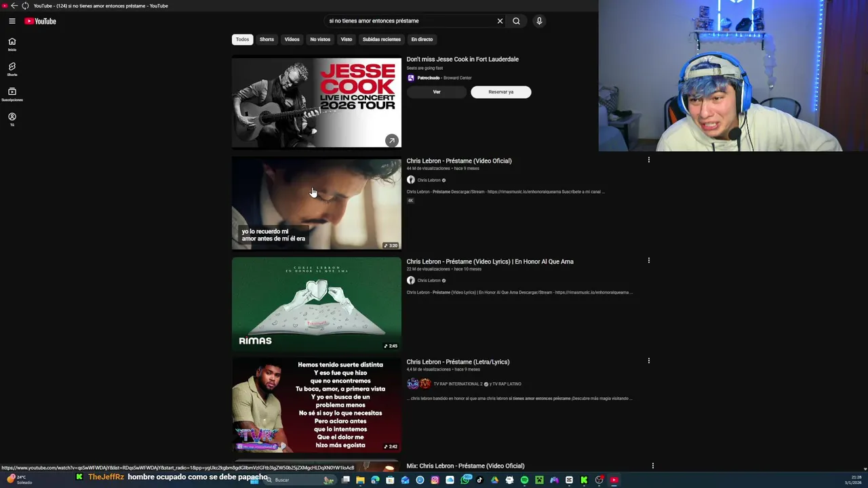Click the Jesse Cook concert ad thumbnail

click(x=317, y=102)
